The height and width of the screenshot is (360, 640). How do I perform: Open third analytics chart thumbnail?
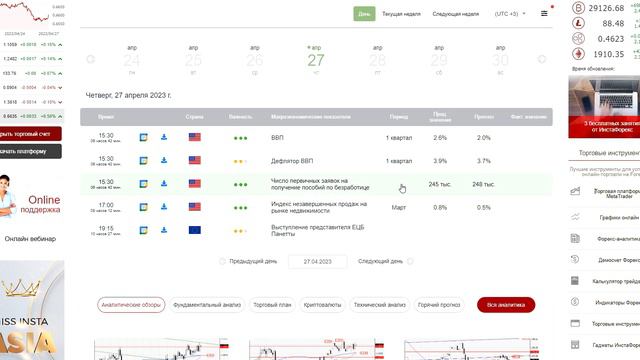[x=471, y=349]
